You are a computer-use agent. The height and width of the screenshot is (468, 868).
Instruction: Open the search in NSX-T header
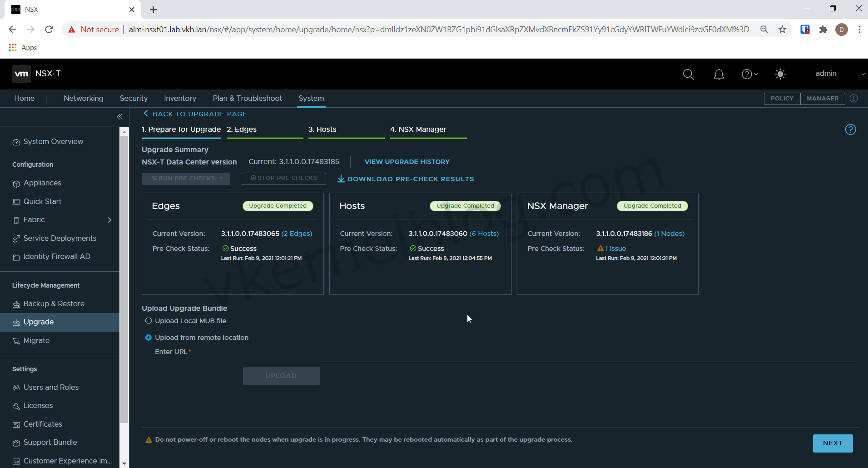coord(688,74)
